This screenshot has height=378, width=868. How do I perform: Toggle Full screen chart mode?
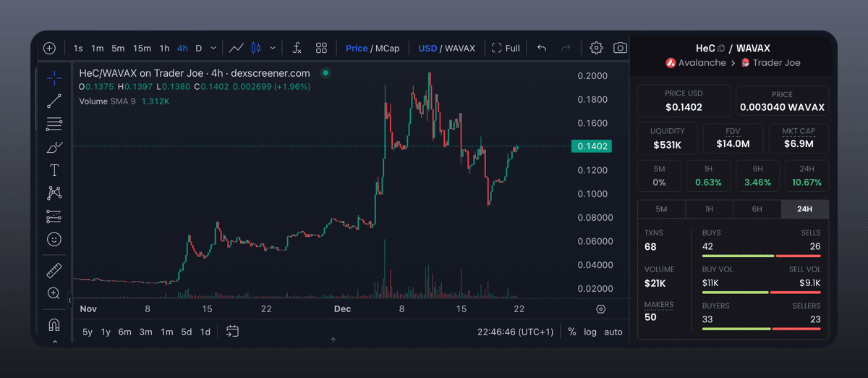coord(506,49)
